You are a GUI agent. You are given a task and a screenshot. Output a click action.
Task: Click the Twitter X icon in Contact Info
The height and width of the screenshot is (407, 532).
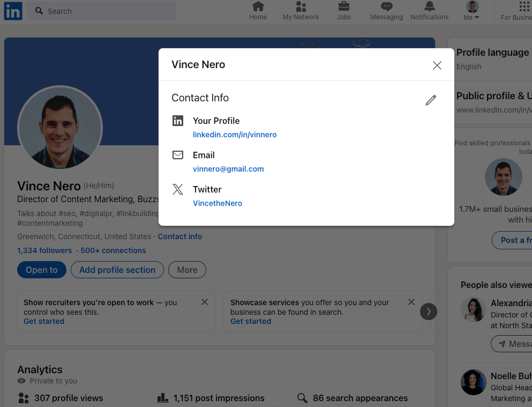tap(177, 189)
